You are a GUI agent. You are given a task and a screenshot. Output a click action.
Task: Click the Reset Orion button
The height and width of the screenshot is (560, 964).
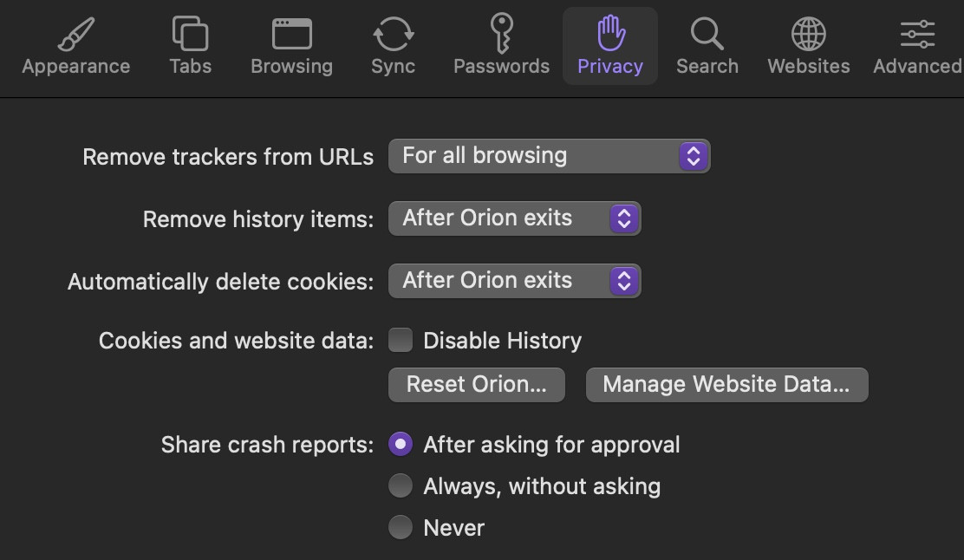(x=476, y=384)
